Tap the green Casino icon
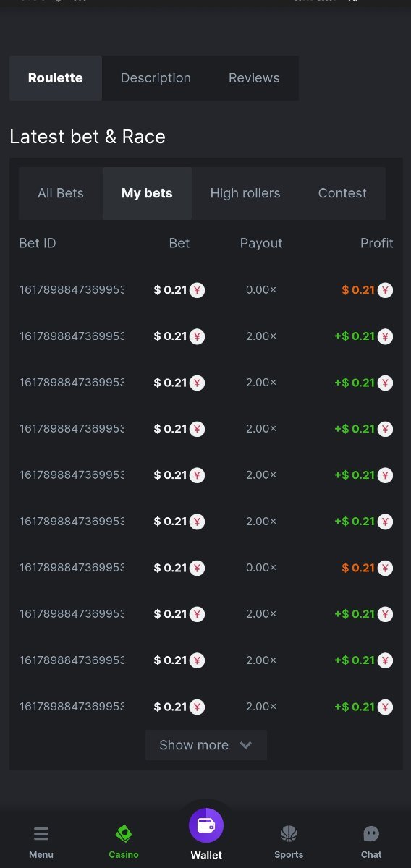This screenshot has height=868, width=411. pyautogui.click(x=124, y=834)
